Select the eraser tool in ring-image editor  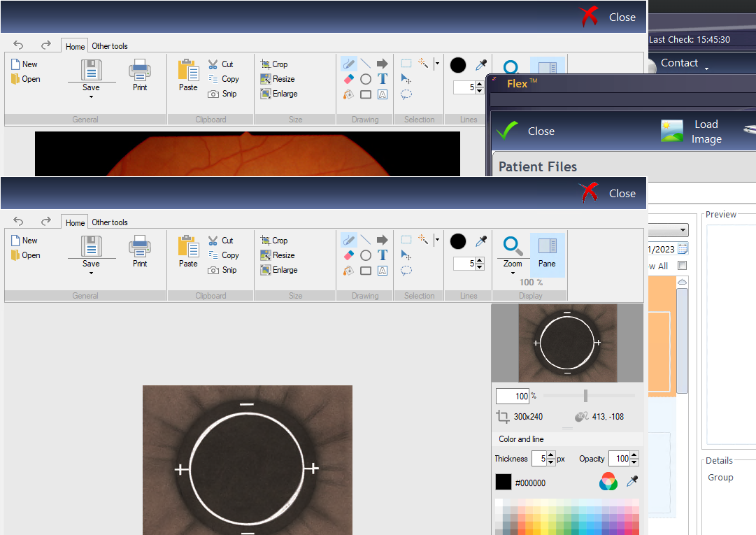pyautogui.click(x=348, y=255)
